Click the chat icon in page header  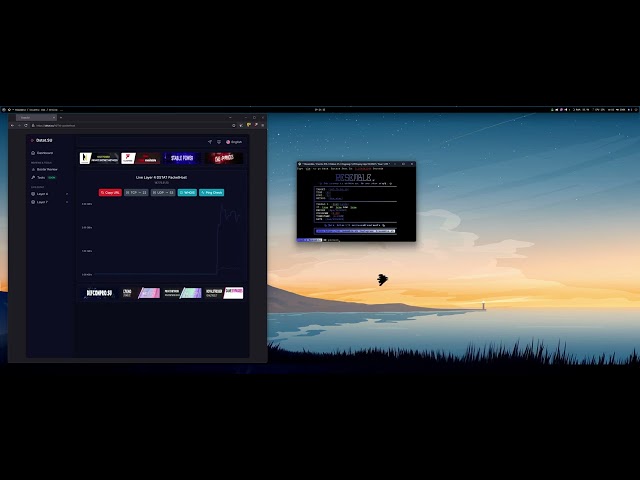click(219, 142)
